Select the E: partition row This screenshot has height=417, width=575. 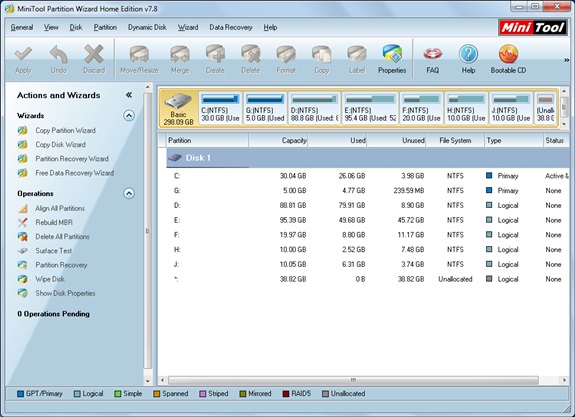point(368,220)
